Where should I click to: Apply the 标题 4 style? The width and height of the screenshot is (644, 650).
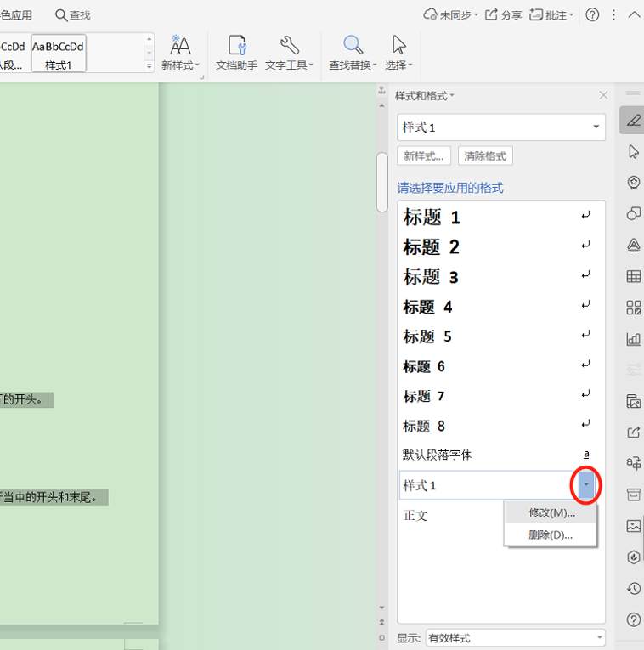(x=501, y=307)
